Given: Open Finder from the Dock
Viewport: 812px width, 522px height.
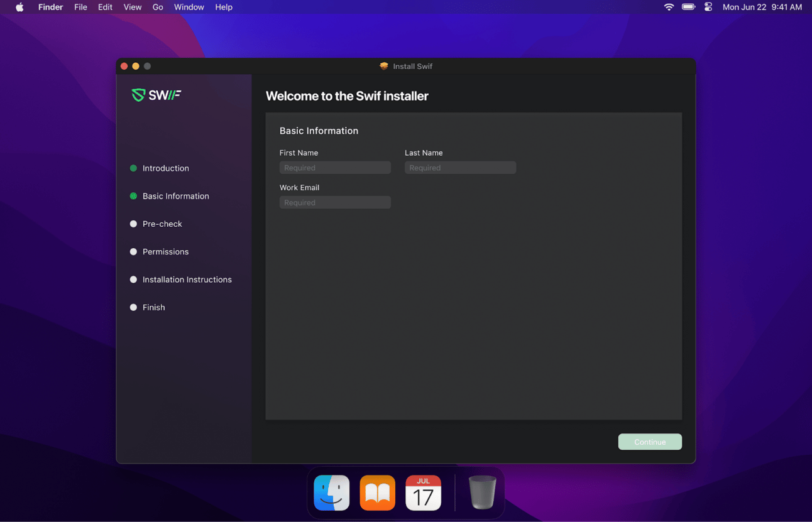Looking at the screenshot, I should 331,492.
